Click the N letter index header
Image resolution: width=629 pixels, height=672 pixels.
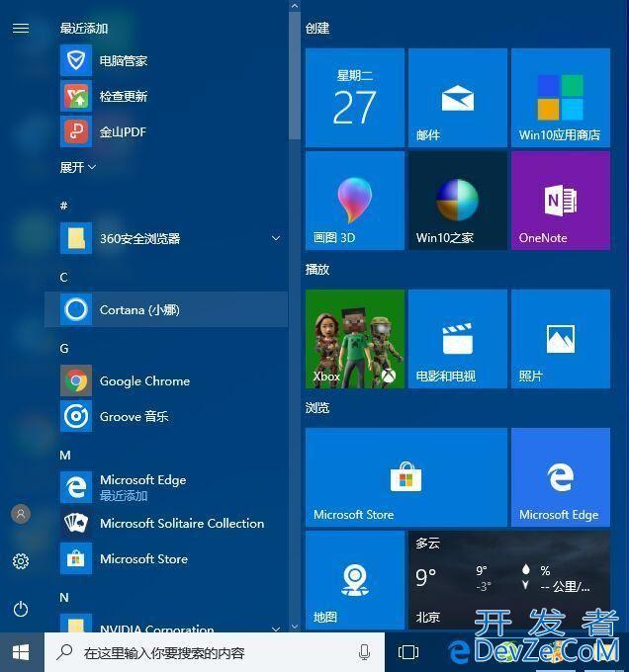click(x=64, y=597)
